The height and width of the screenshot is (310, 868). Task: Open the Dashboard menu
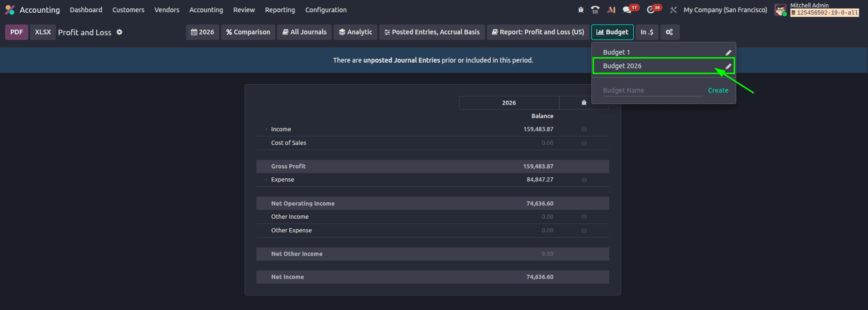[x=86, y=10]
